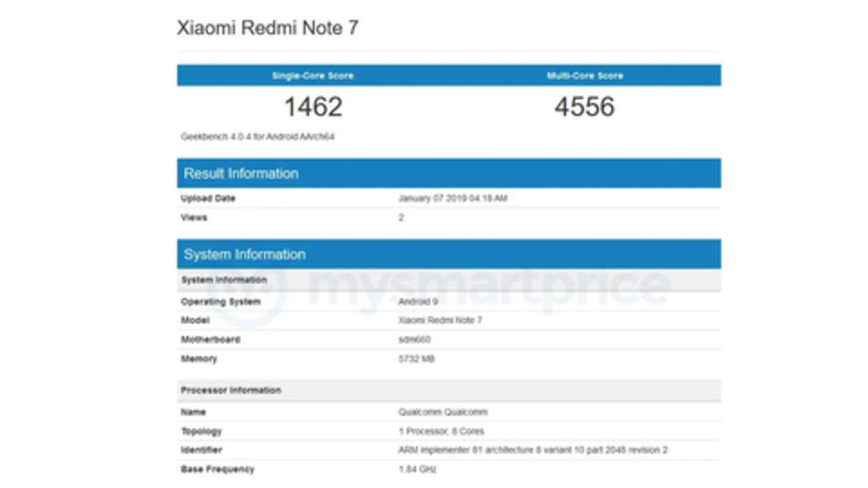
Task: Click the multi-core score value 4556
Action: click(x=585, y=107)
